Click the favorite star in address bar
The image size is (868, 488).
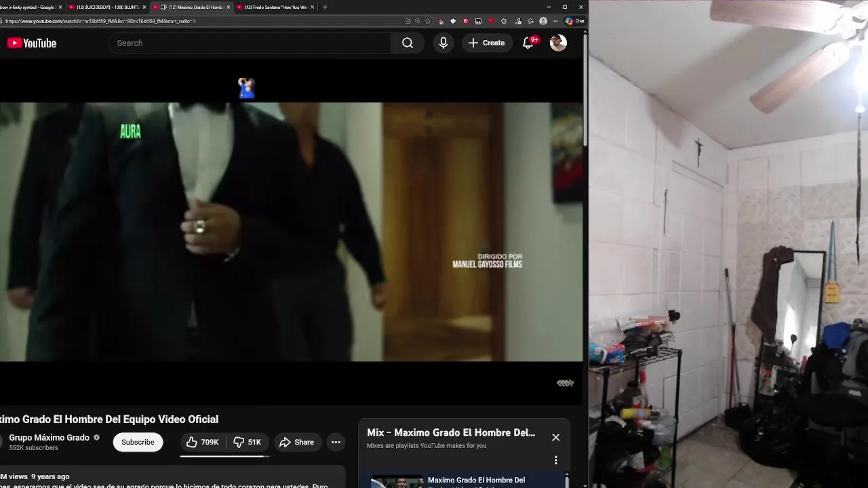point(427,21)
